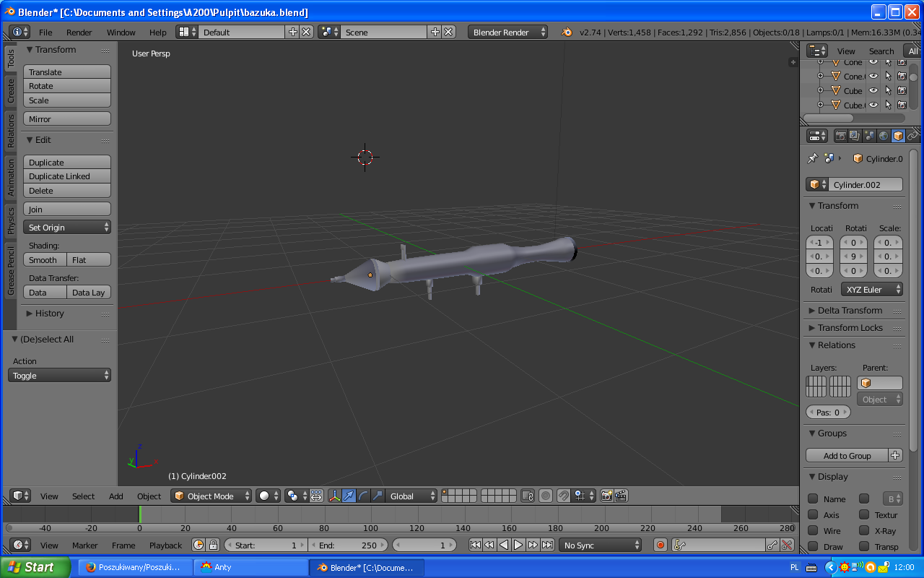Click the Duplicate Linked button
Screen dimensions: 924x578
pyautogui.click(x=67, y=176)
